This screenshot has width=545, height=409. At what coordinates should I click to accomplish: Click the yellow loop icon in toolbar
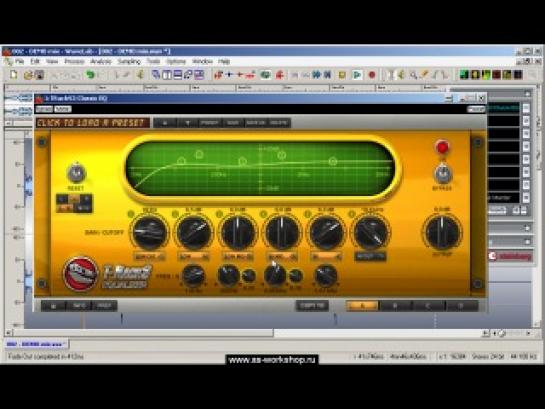point(342,75)
